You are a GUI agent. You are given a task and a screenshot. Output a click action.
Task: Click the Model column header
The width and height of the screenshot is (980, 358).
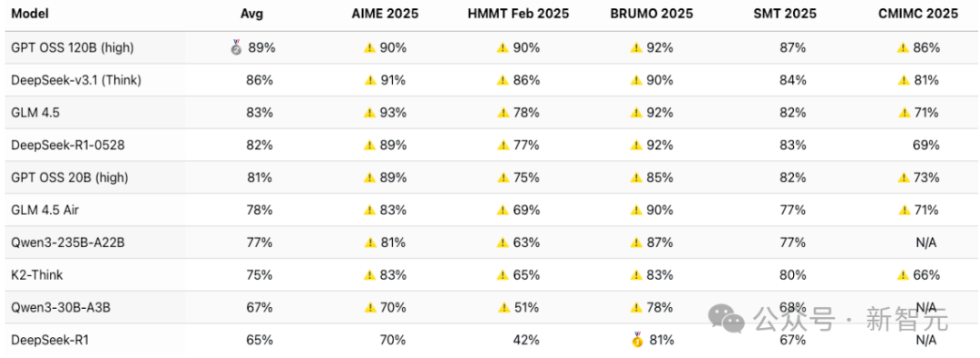(29, 15)
